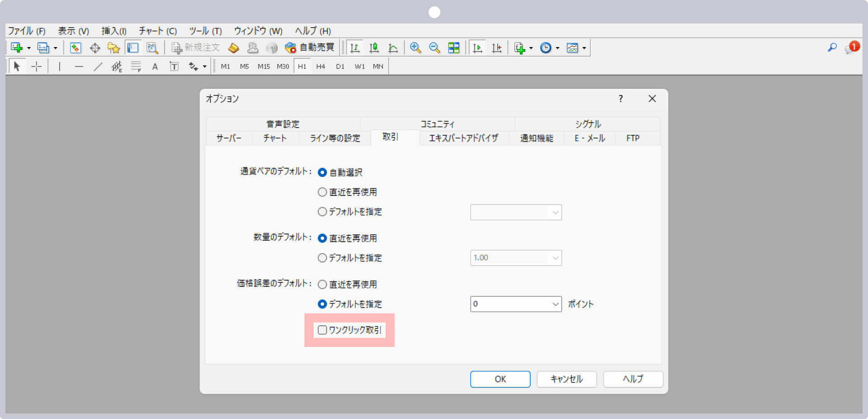Select 直近を再使用 under 通貨ペアのデフォルト
The width and height of the screenshot is (868, 419).
(347, 192)
